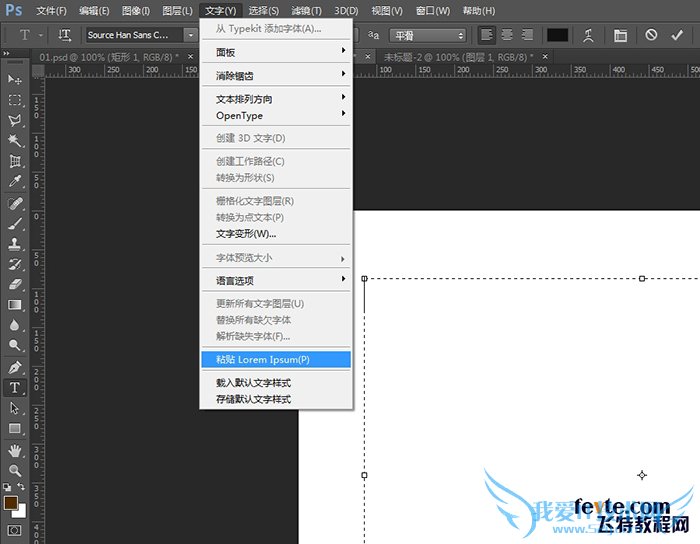
Task: Swap foreground and background colors
Action: [x=21, y=486]
